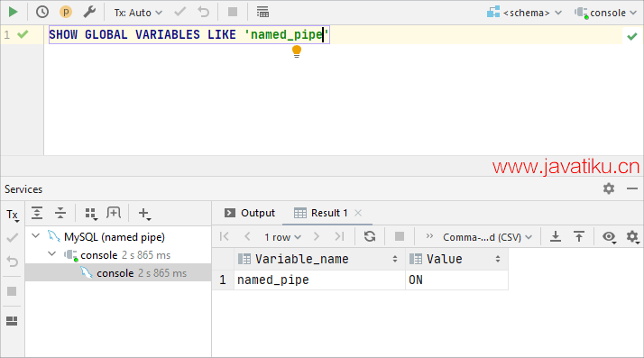Click Rollback arrow in Services sidebar
The image size is (644, 358).
(x=13, y=262)
